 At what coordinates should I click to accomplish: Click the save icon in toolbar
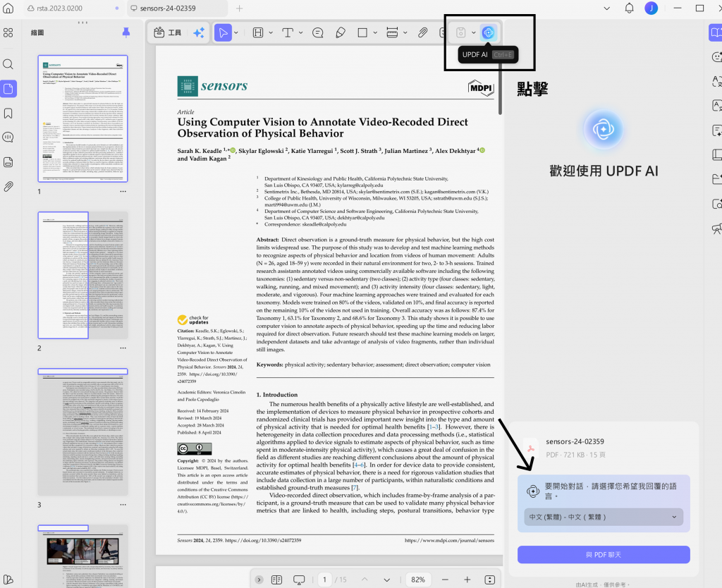tap(460, 32)
